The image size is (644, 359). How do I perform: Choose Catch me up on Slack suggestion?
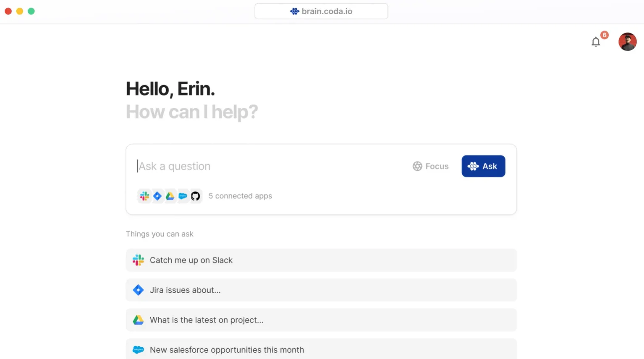321,260
